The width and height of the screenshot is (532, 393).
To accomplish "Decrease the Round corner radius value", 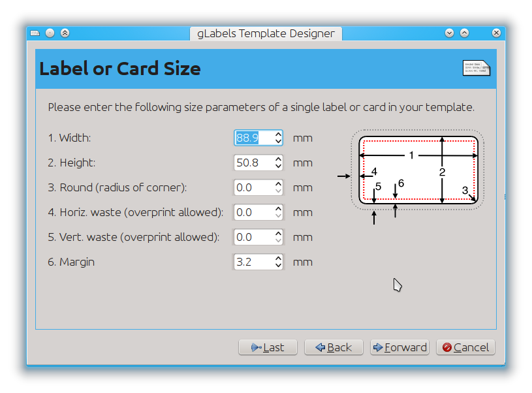I will point(278,191).
